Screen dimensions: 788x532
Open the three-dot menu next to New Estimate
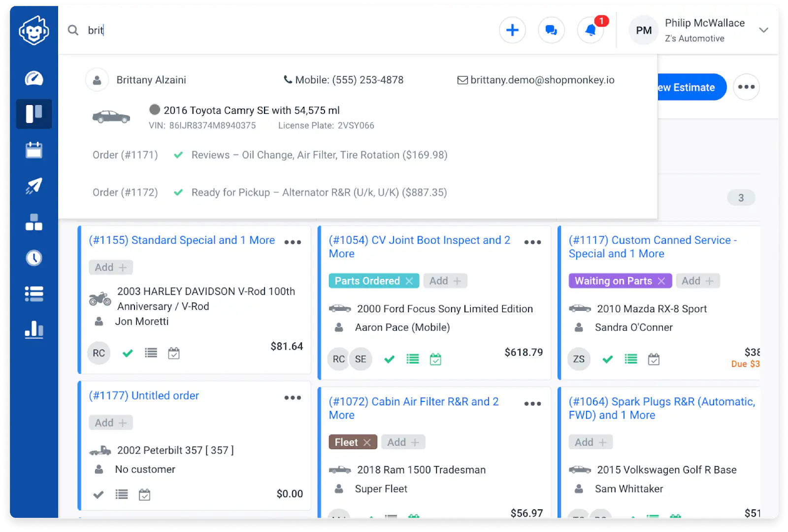pyautogui.click(x=746, y=87)
